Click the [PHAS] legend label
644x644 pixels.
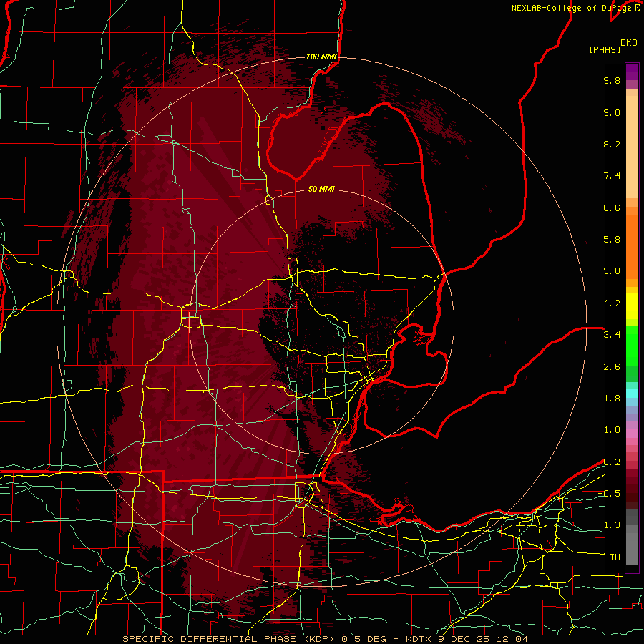(605, 49)
